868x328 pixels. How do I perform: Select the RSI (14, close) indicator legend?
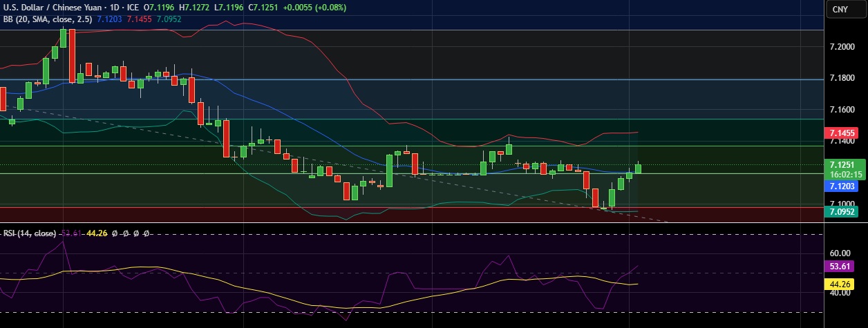29,233
